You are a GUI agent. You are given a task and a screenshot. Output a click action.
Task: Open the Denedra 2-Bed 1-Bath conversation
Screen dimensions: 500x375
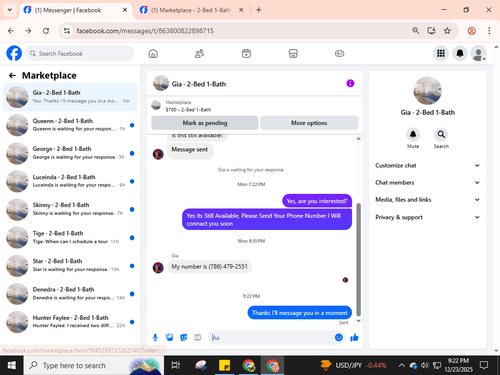pos(70,294)
